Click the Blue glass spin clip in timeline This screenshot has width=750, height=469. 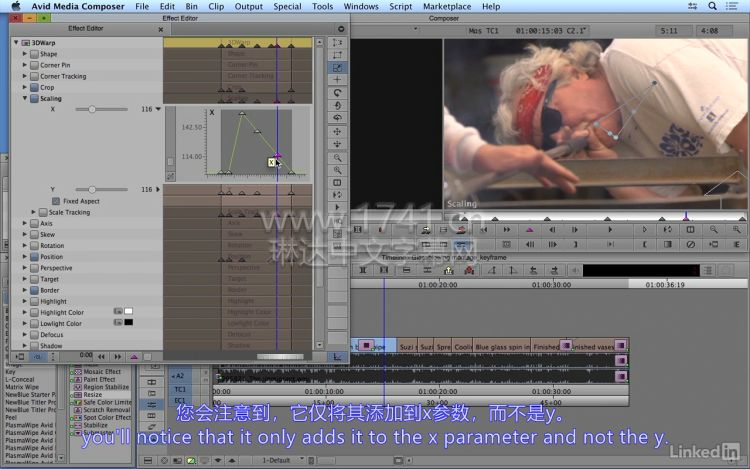pyautogui.click(x=502, y=347)
